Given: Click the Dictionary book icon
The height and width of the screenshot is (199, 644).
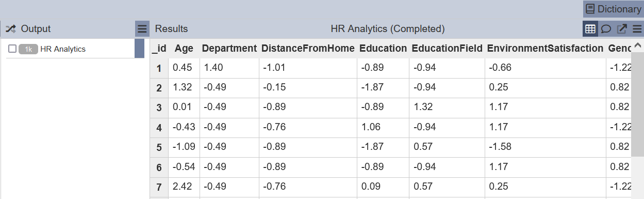Looking at the screenshot, I should pyautogui.click(x=590, y=9).
